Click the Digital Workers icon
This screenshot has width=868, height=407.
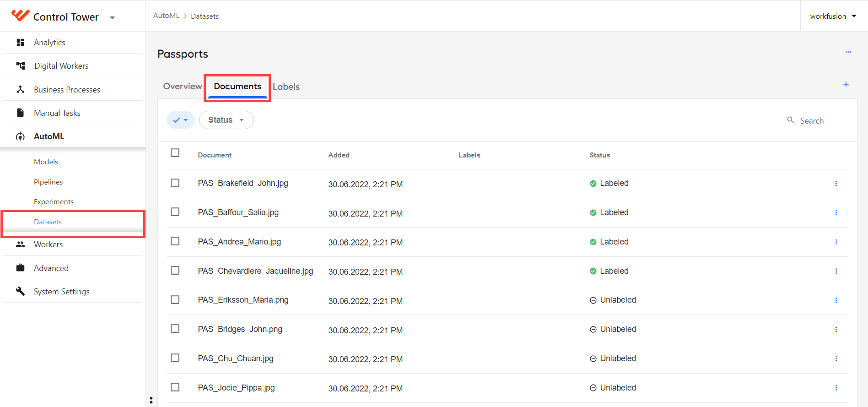tap(21, 66)
